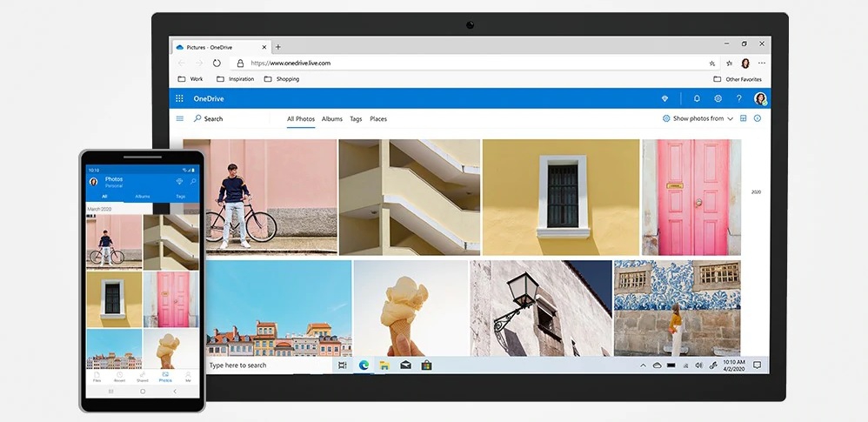Tap Recent in the phone bottom navigation
The height and width of the screenshot is (422, 868).
pyautogui.click(x=119, y=377)
